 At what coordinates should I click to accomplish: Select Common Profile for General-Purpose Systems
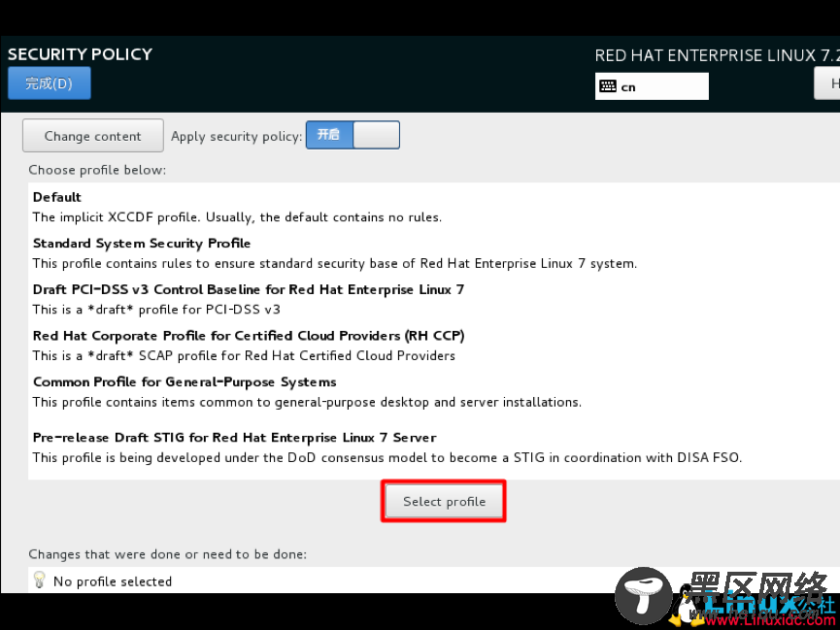point(434,392)
